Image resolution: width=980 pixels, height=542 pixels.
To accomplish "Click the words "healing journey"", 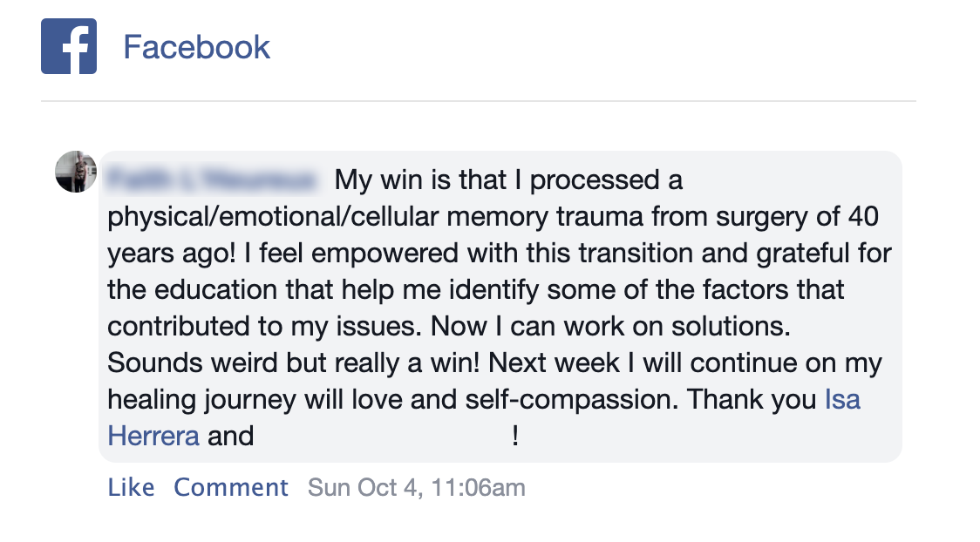I will 202,400.
